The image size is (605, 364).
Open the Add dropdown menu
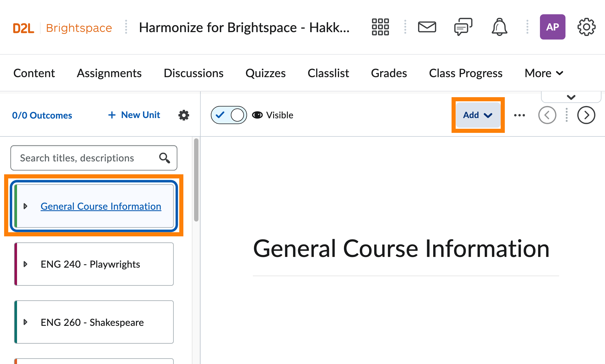(x=478, y=115)
